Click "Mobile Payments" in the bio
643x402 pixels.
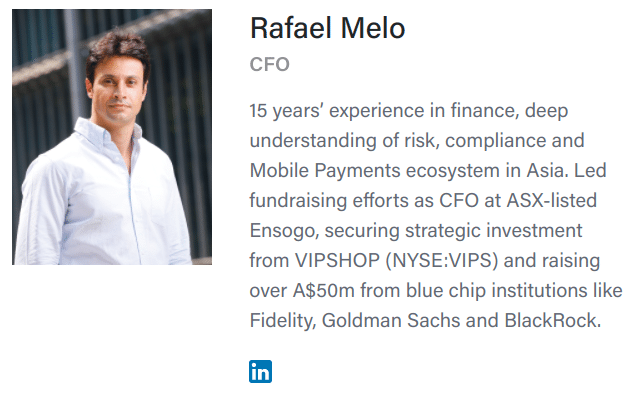325,171
